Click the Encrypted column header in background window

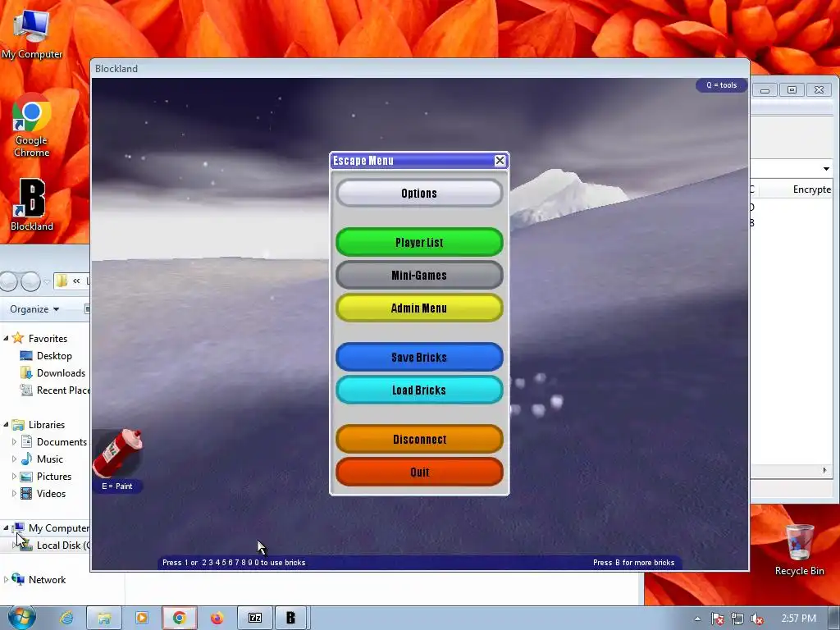[x=811, y=189]
